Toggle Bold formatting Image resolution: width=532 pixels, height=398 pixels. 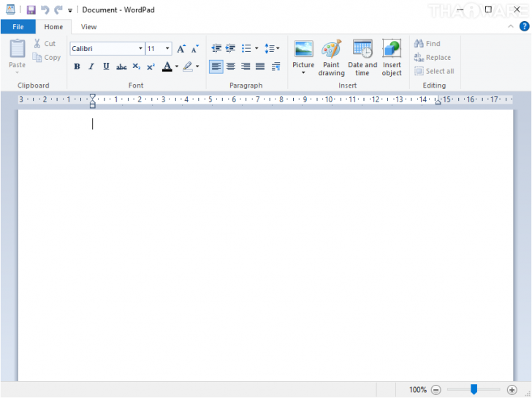(x=77, y=66)
